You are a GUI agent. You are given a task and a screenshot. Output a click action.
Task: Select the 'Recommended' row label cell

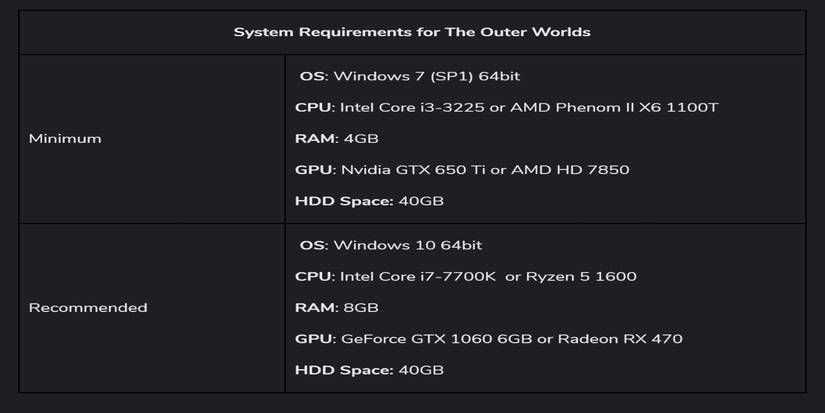coord(88,307)
